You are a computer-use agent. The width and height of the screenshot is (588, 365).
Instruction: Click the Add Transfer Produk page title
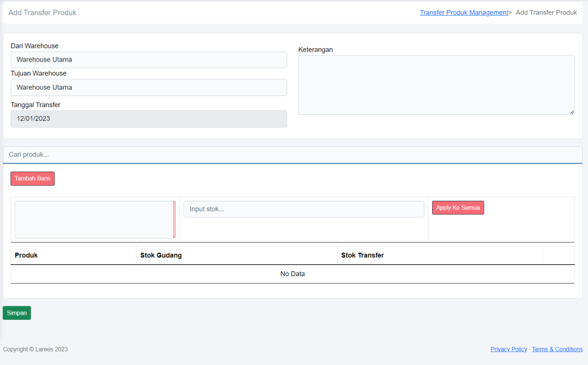(42, 12)
